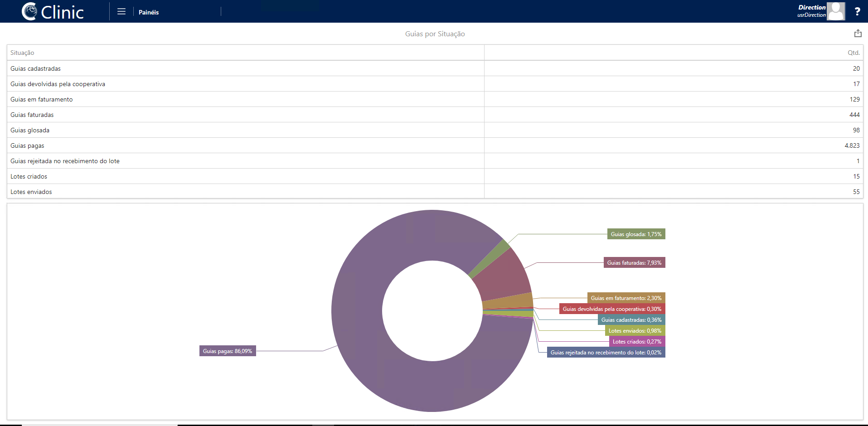Click Guias devolvidas pela cooperativa 0,30% label

pos(612,309)
